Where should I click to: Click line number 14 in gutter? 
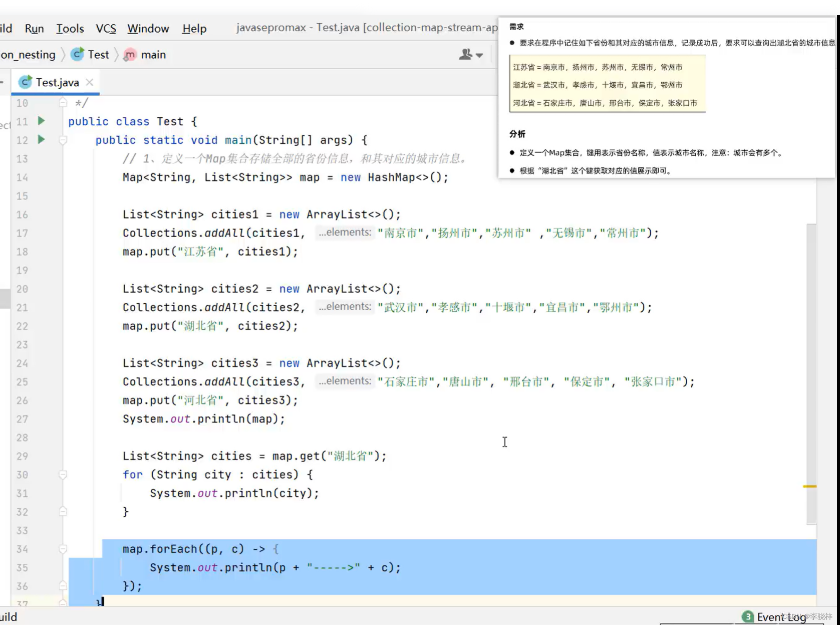(x=22, y=177)
